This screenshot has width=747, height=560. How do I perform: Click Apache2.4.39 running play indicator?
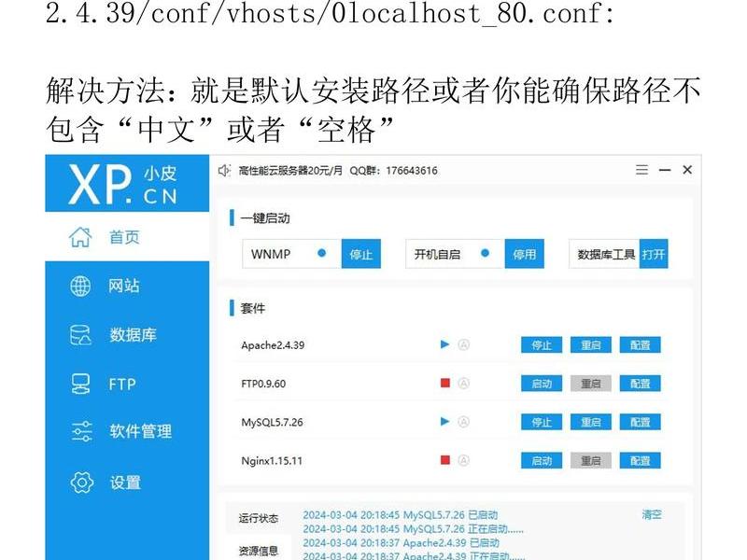point(445,344)
